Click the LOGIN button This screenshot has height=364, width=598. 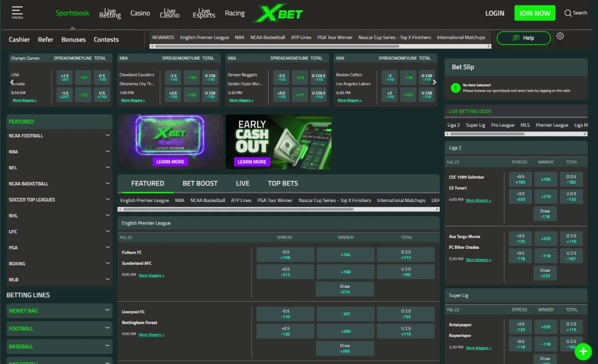(495, 13)
